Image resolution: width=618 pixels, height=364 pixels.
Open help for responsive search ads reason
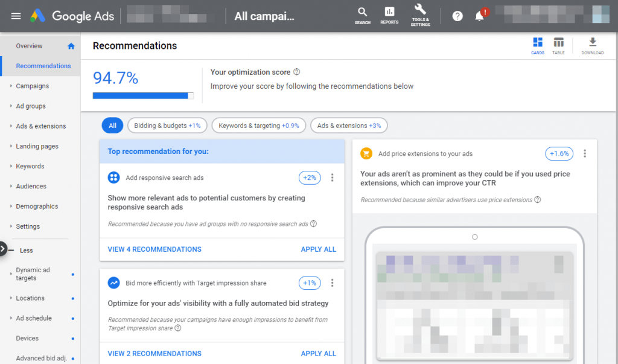[x=313, y=223]
